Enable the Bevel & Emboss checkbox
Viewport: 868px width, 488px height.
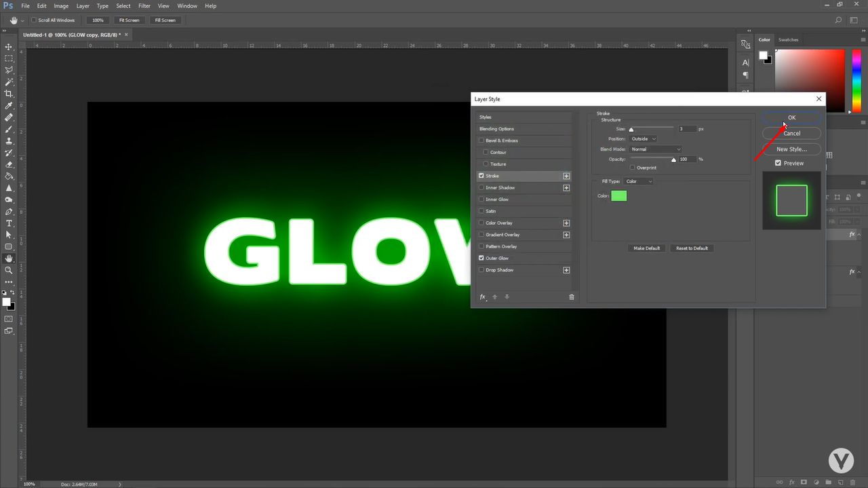pyautogui.click(x=481, y=140)
